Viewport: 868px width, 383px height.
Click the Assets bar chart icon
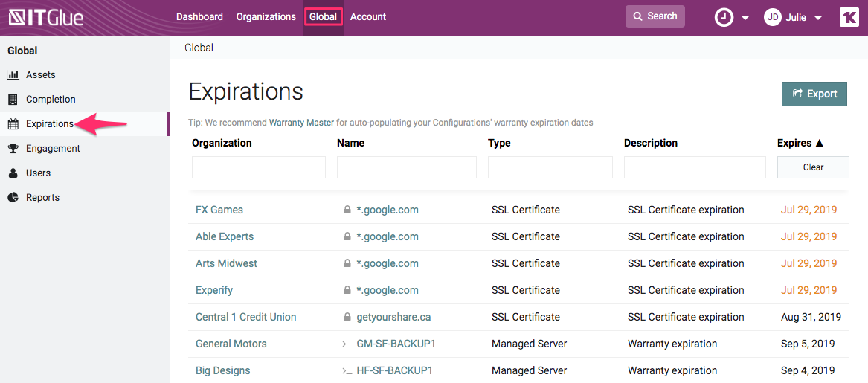pos(13,75)
